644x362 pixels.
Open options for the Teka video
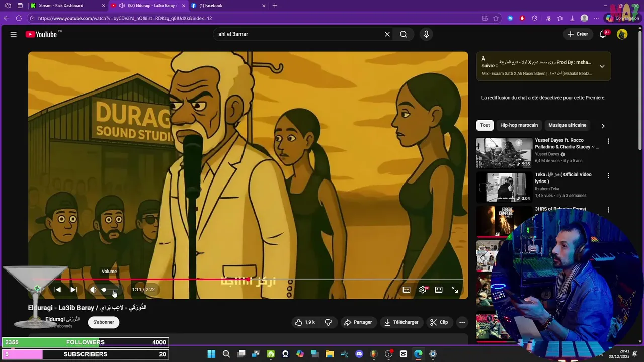pos(608,176)
